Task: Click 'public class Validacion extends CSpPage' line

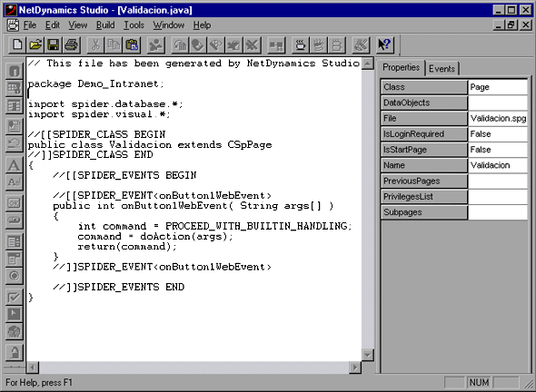Action: (150, 145)
